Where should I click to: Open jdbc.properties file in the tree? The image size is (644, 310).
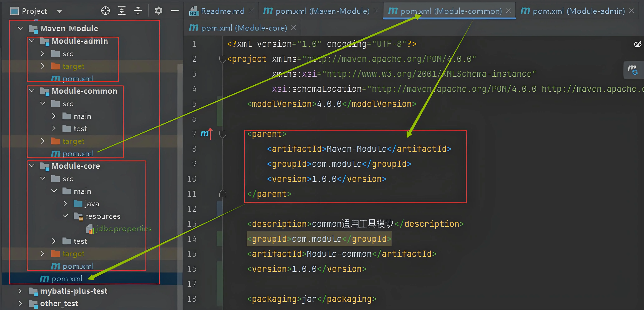[x=124, y=229]
